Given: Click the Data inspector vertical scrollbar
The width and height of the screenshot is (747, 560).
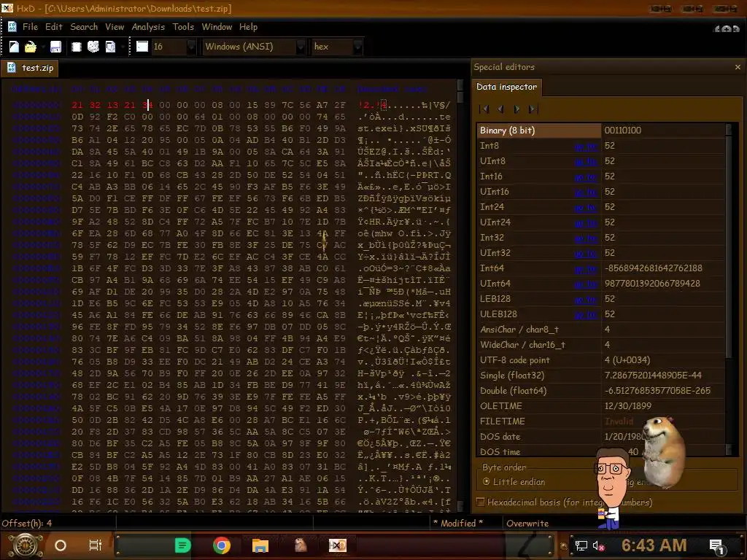Looking at the screenshot, I should pos(728,289).
